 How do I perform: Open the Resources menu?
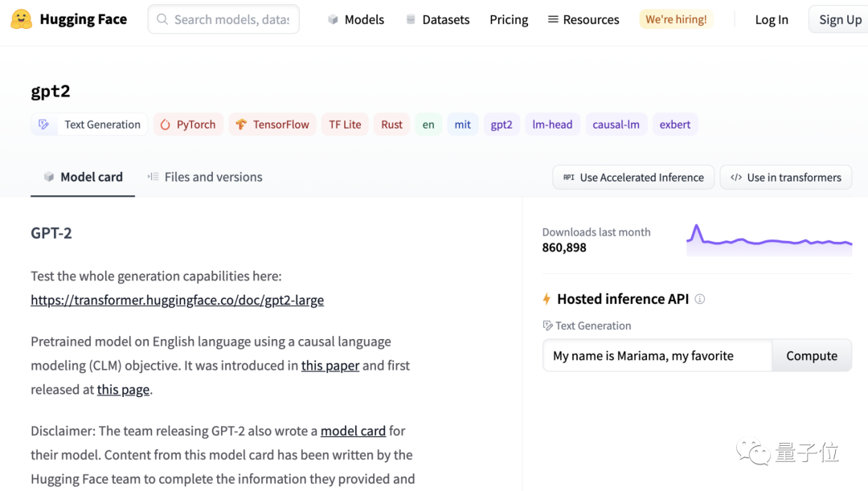(583, 19)
